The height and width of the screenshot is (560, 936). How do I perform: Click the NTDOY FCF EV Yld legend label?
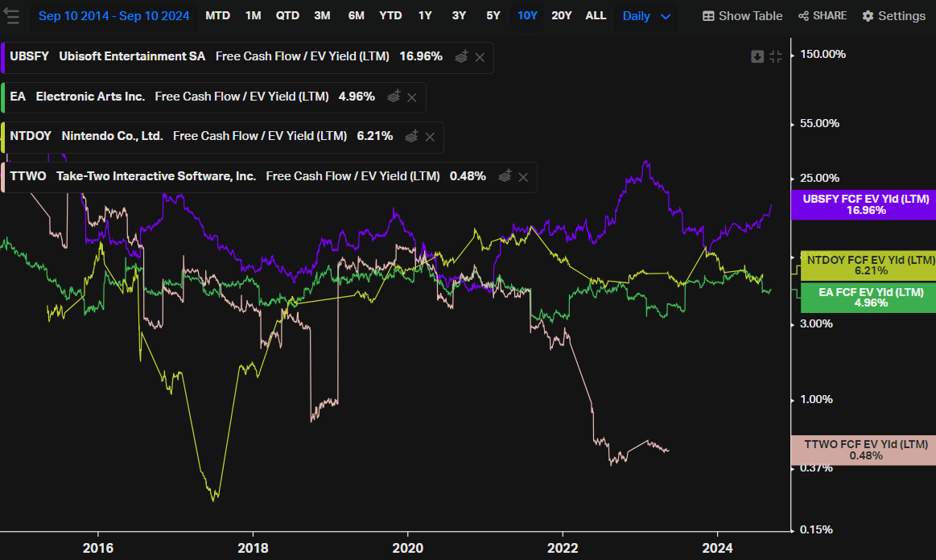[867, 266]
